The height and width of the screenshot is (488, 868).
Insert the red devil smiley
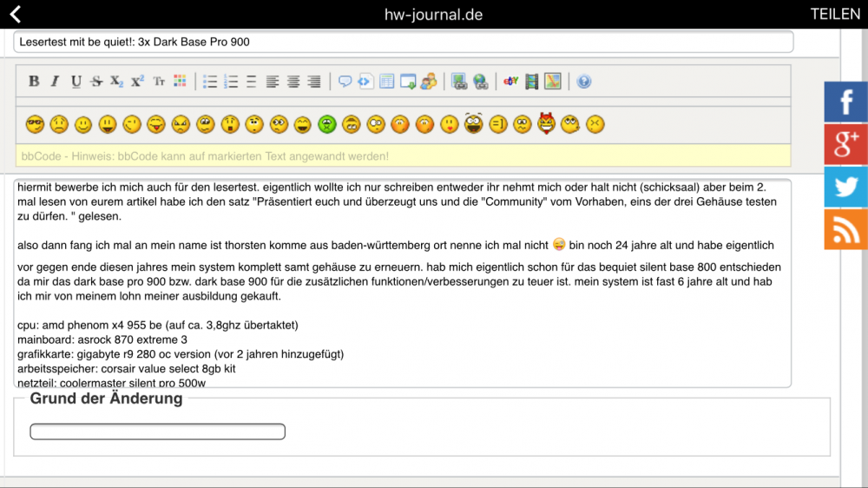[x=546, y=123]
